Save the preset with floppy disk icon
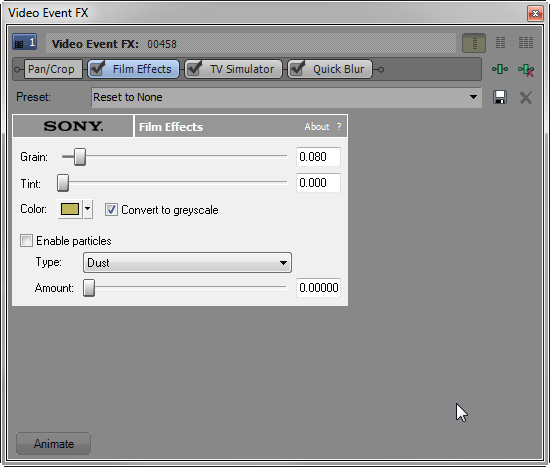This screenshot has width=550, height=467. click(500, 97)
